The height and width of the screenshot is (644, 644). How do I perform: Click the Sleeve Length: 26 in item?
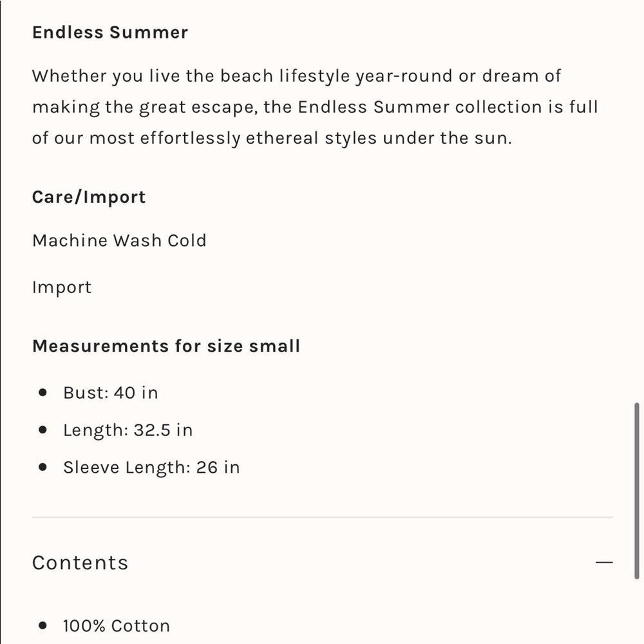click(151, 468)
